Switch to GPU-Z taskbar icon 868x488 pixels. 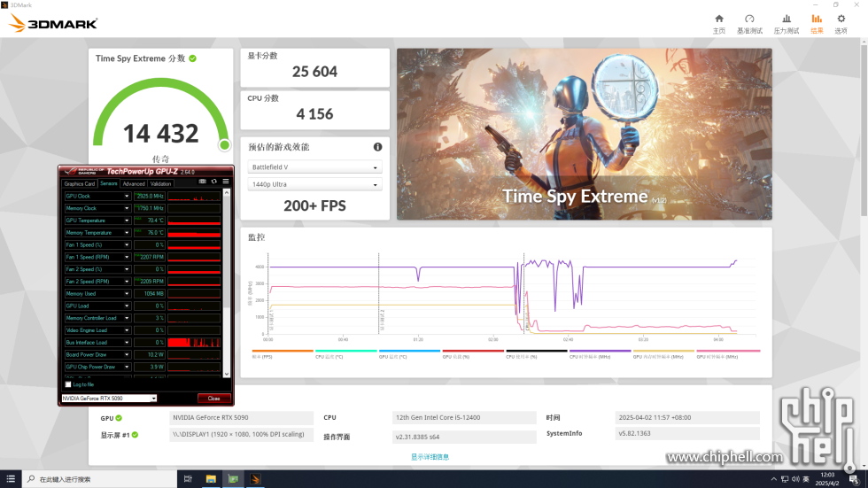(233, 479)
